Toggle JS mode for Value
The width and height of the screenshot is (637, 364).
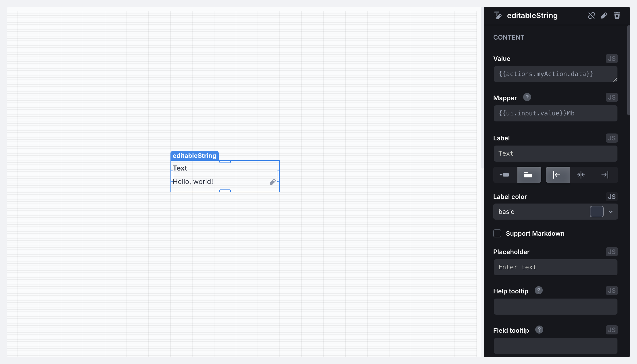coord(611,59)
